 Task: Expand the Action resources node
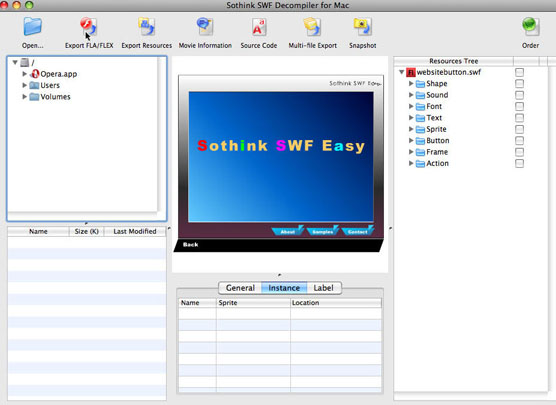[x=411, y=163]
